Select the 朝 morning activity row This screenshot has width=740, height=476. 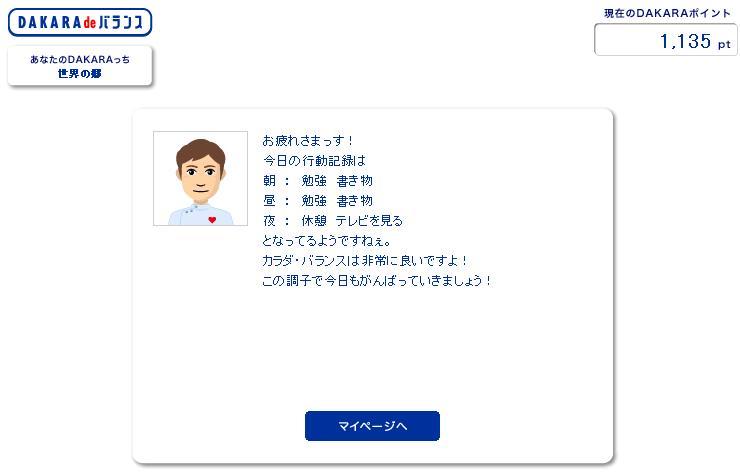318,181
